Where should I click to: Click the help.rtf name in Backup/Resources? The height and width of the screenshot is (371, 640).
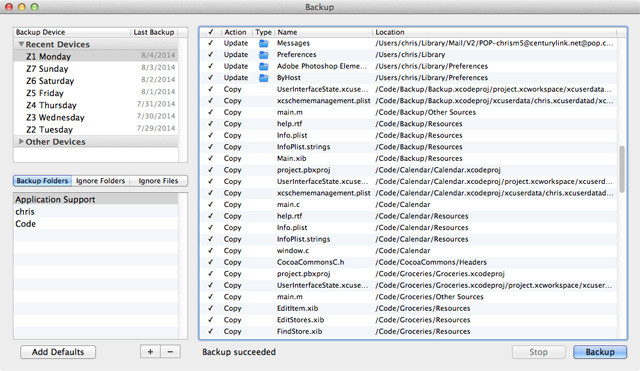click(289, 124)
